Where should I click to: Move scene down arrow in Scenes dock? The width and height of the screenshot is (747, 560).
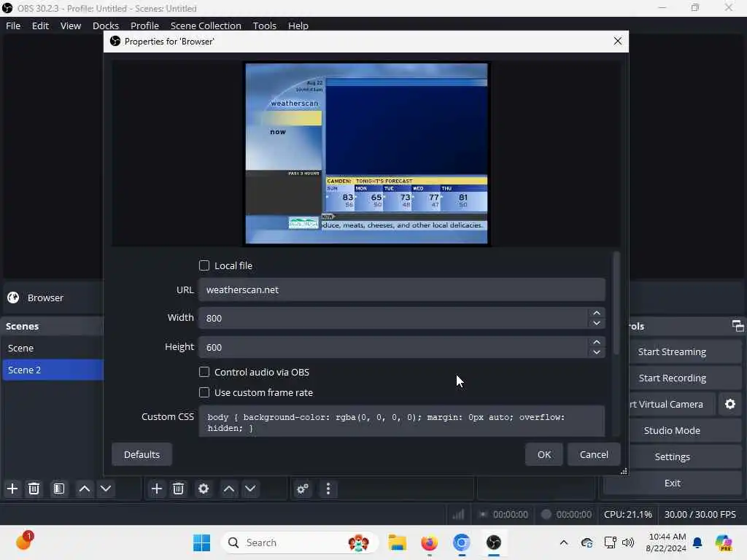[106, 489]
